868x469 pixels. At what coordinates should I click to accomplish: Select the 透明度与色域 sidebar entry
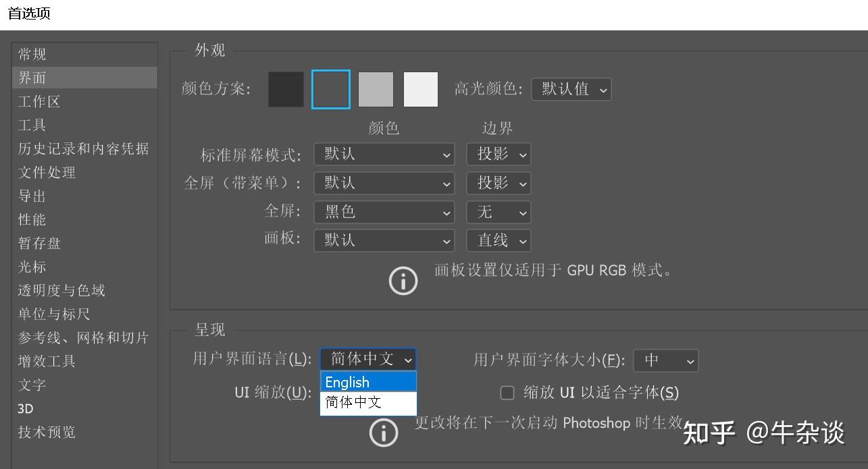pos(62,290)
